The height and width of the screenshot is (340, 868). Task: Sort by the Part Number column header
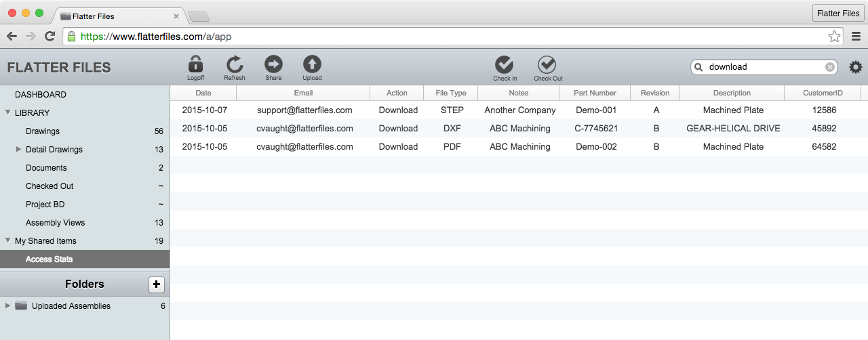click(595, 93)
